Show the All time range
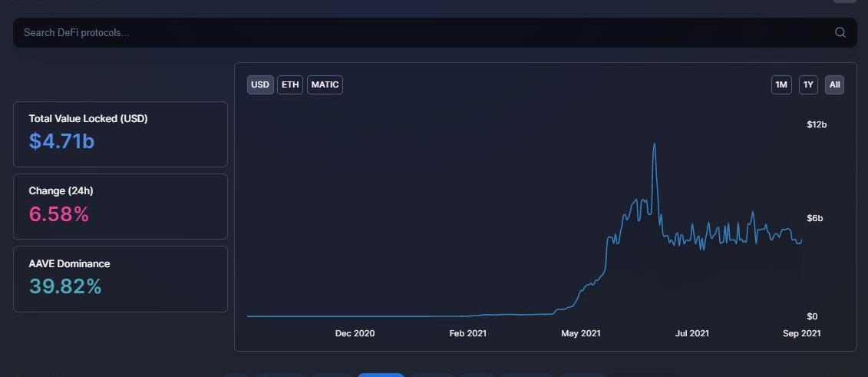Viewport: 868px width, 377px height. [835, 84]
